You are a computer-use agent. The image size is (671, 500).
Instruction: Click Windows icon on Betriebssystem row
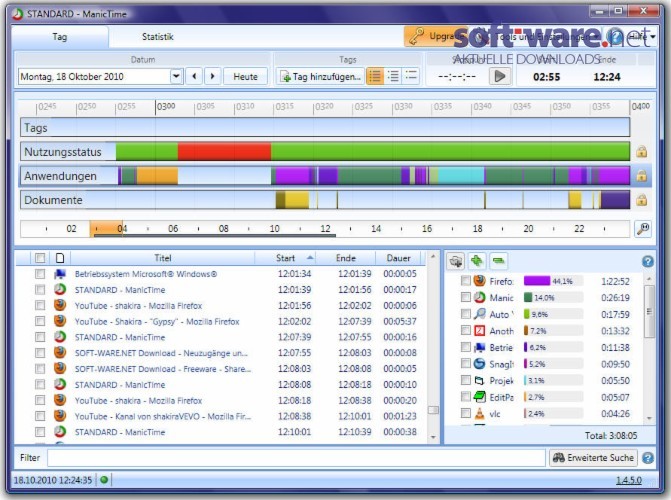60,274
